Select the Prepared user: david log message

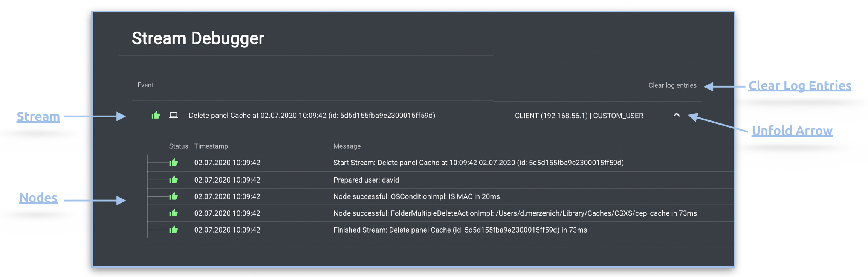point(366,180)
